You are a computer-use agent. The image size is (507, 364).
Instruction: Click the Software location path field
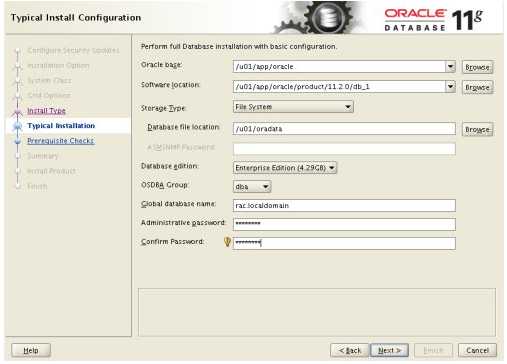pos(339,87)
